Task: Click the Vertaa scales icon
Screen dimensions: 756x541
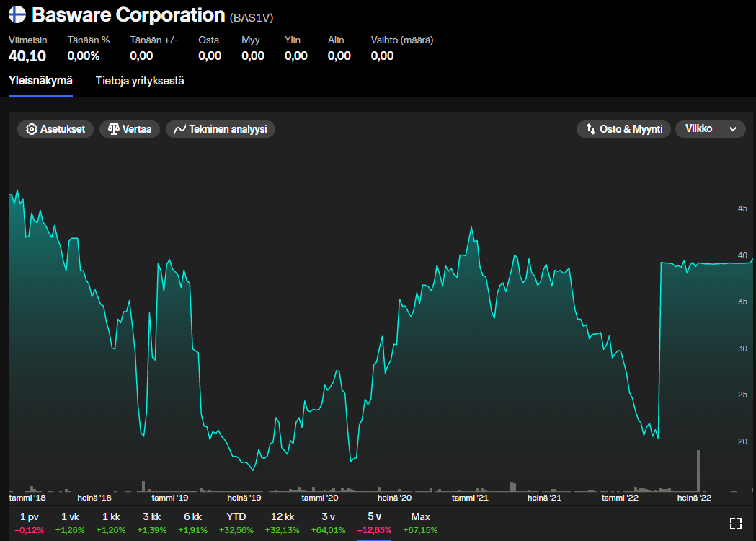Action: click(x=113, y=129)
